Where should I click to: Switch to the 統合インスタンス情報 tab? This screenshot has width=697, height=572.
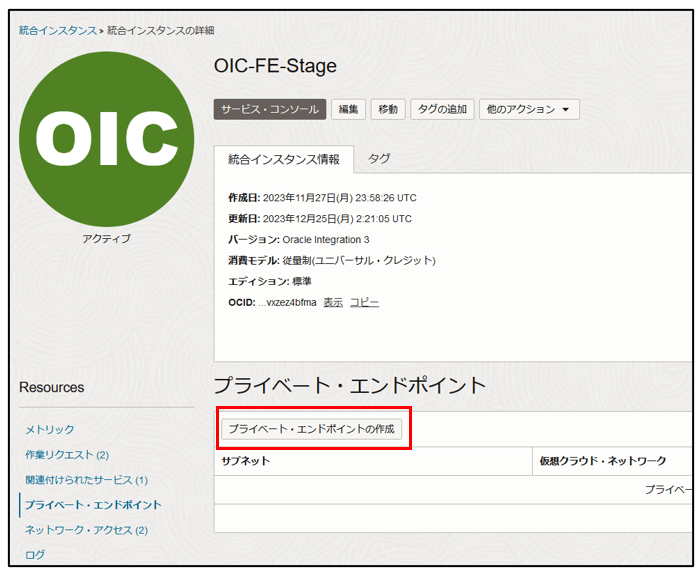click(x=284, y=159)
